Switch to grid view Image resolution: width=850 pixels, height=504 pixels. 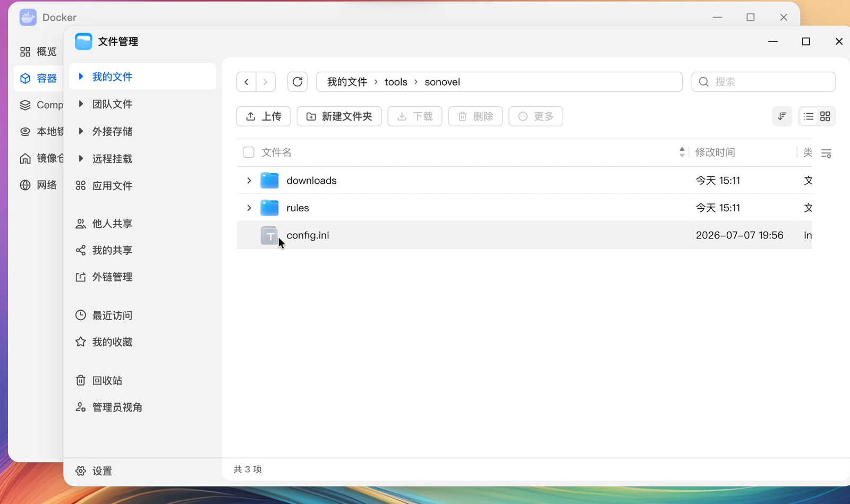tap(825, 116)
